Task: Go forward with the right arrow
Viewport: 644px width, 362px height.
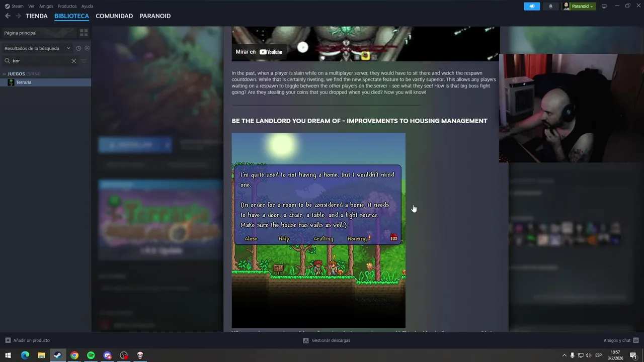Action: pyautogui.click(x=18, y=16)
